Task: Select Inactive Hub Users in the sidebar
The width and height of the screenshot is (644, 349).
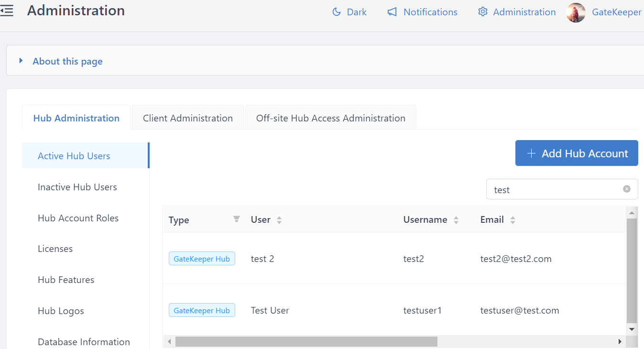Action: coord(77,187)
